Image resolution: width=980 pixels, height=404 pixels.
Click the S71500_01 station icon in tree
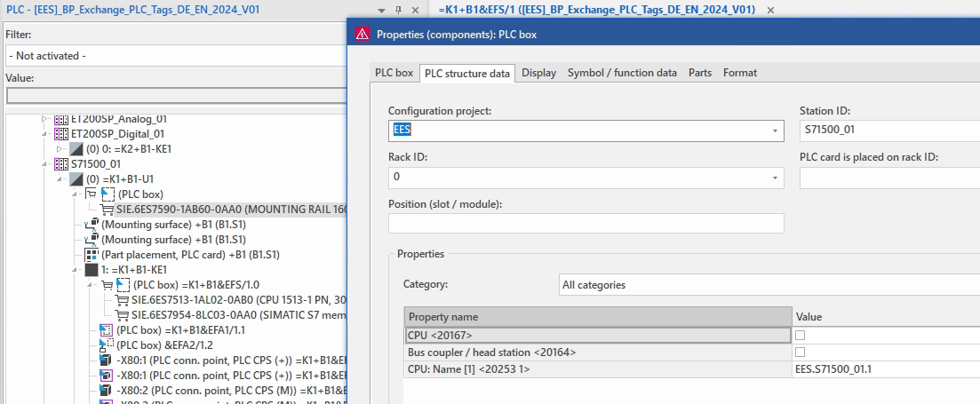point(61,164)
